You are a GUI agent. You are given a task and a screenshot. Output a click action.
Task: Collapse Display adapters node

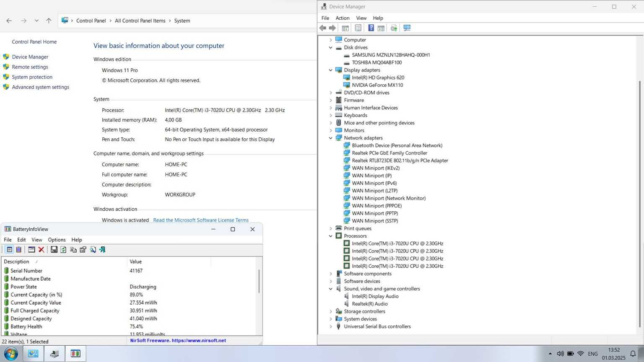click(331, 70)
